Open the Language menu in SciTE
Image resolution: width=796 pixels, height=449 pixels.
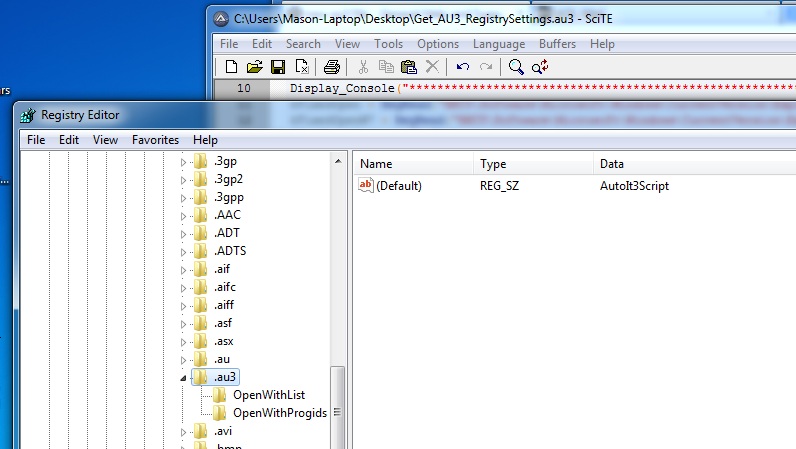tap(498, 44)
